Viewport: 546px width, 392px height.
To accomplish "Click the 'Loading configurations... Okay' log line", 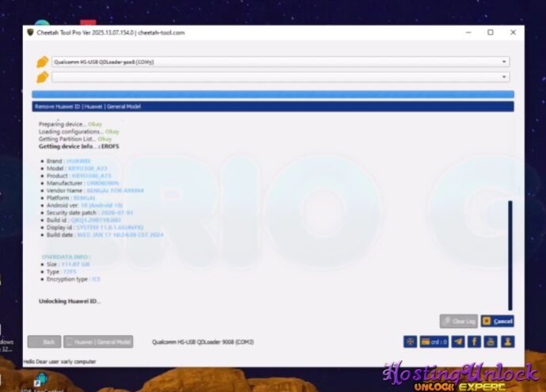I will click(x=78, y=131).
